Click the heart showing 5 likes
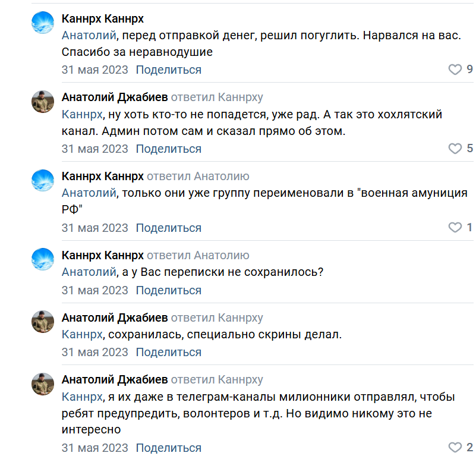The width and height of the screenshot is (476, 459). pos(455,149)
